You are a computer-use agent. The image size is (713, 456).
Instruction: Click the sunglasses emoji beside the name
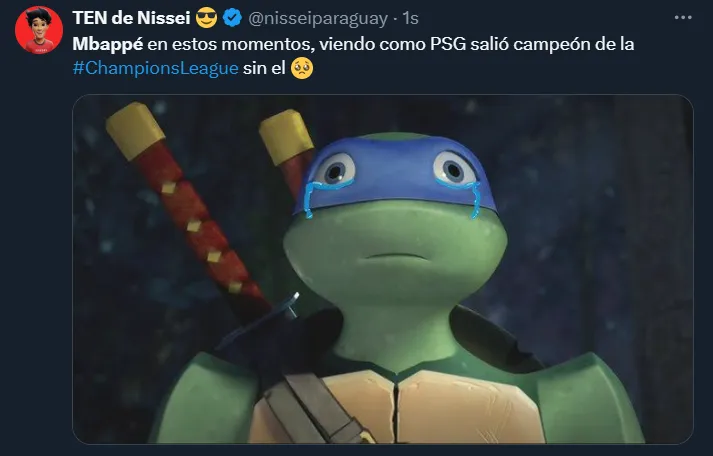tap(206, 18)
